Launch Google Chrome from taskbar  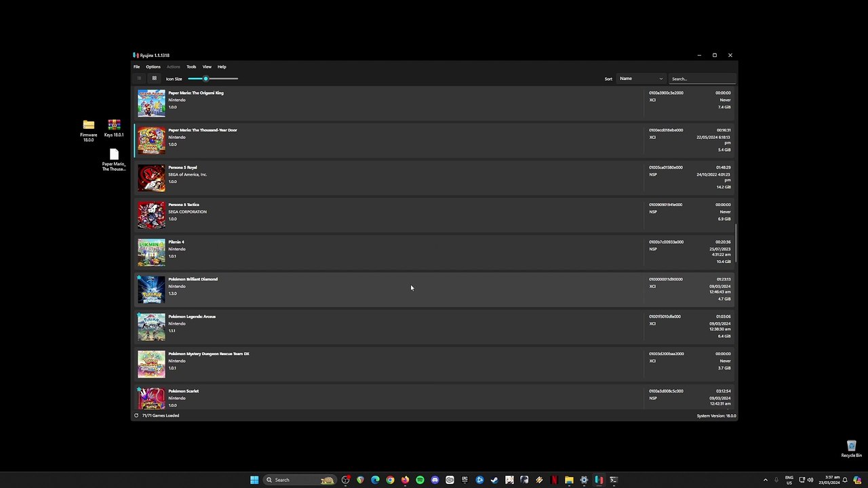point(390,480)
